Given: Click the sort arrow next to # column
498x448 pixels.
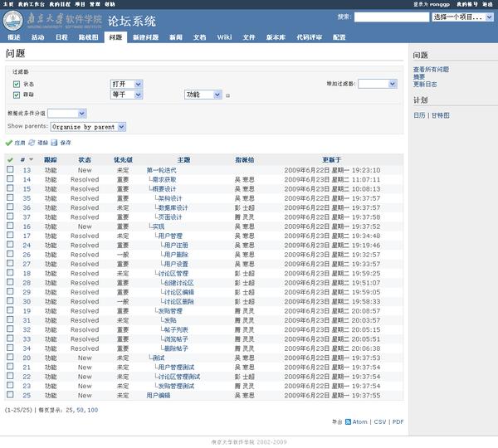Looking at the screenshot, I should pos(32,159).
